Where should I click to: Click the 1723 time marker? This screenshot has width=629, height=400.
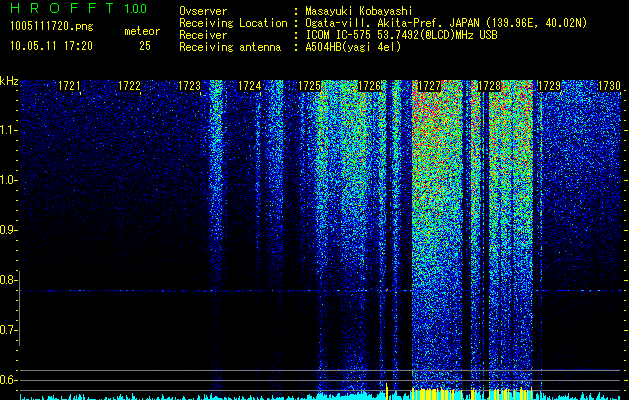[189, 86]
